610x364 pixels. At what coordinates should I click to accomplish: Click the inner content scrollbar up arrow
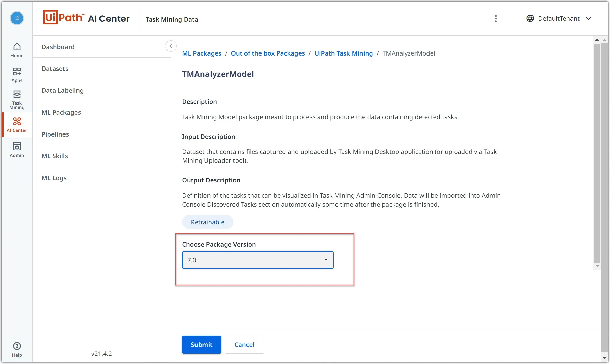pos(597,40)
